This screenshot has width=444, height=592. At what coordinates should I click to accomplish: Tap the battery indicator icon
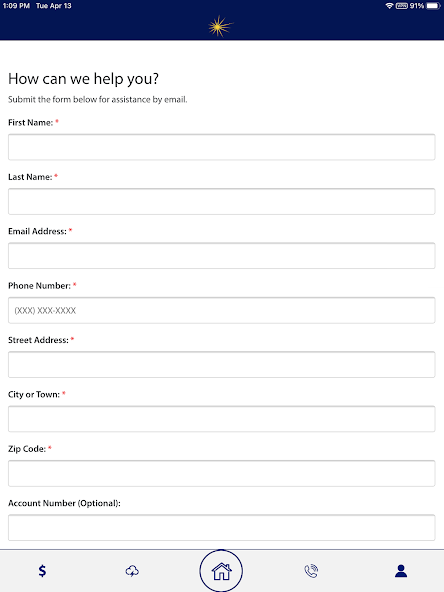point(433,6)
